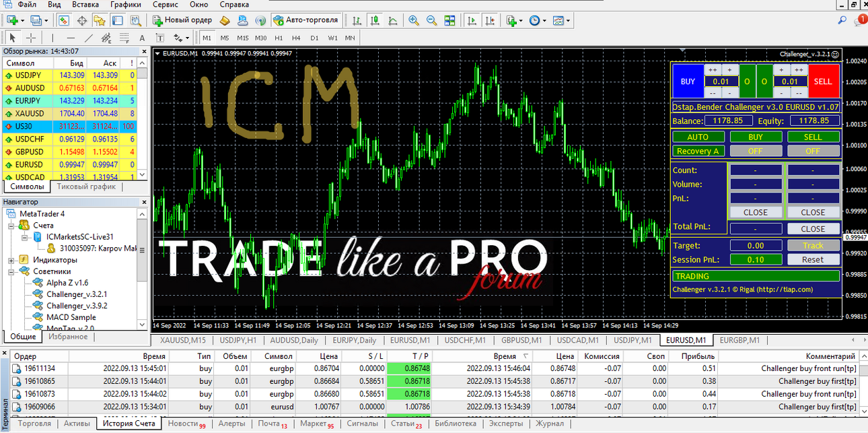Toggle the OFF switch under green BUY
868x433 pixels.
[x=756, y=151]
